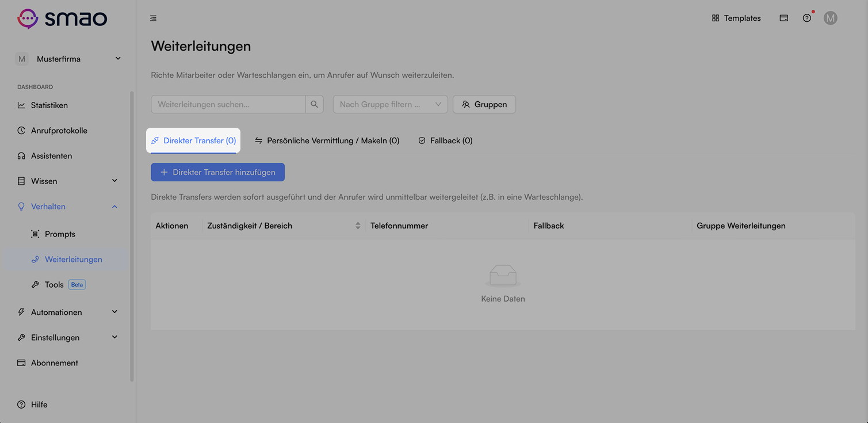The width and height of the screenshot is (868, 423).
Task: Click the Tools wrench icon
Action: [35, 285]
